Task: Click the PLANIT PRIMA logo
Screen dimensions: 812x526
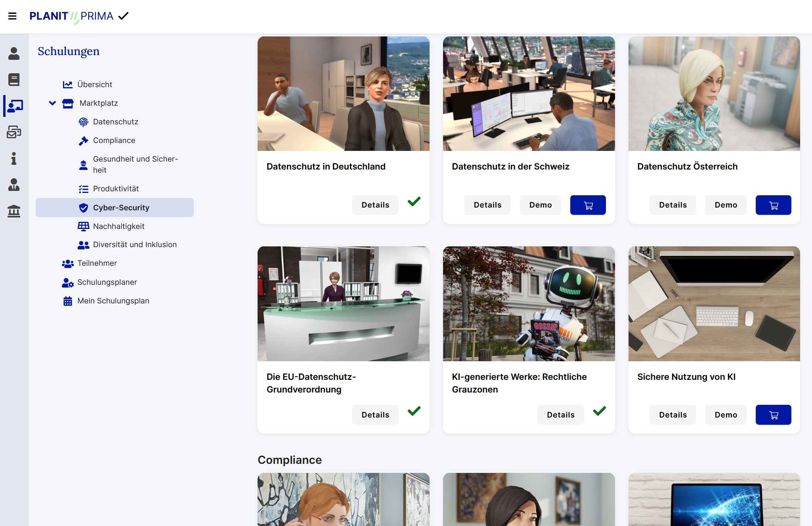Action: click(79, 17)
